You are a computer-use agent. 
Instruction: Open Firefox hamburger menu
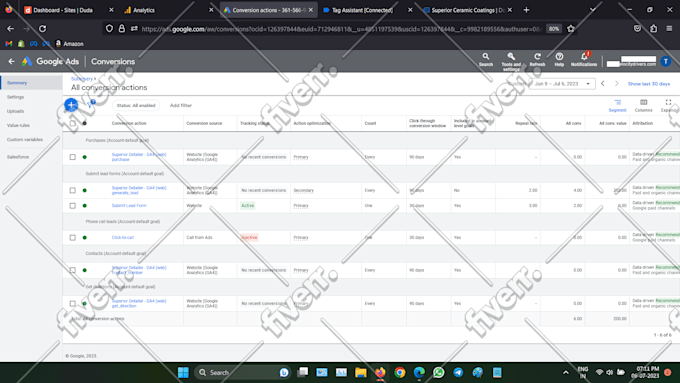[x=669, y=29]
